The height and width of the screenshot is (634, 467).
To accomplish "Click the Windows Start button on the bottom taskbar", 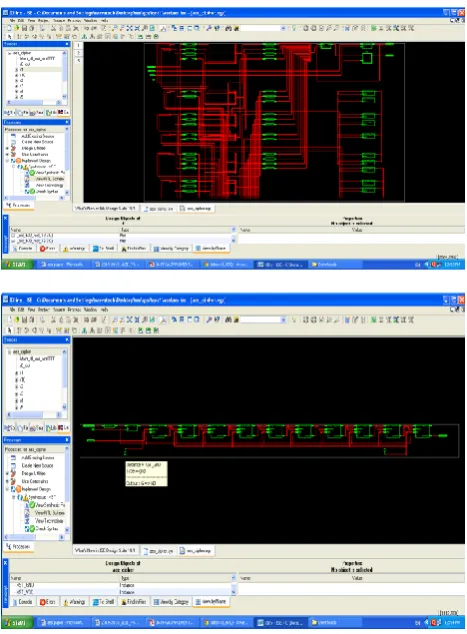I will click(16, 623).
